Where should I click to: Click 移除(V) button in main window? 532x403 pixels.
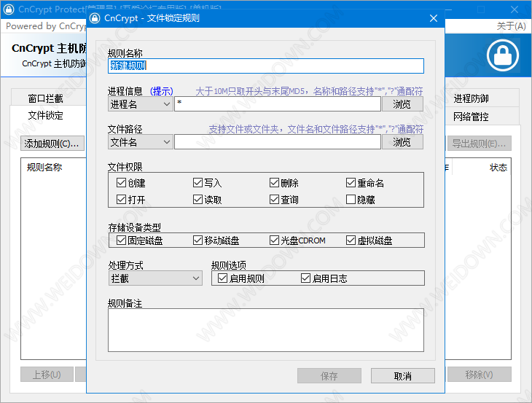tap(479, 375)
